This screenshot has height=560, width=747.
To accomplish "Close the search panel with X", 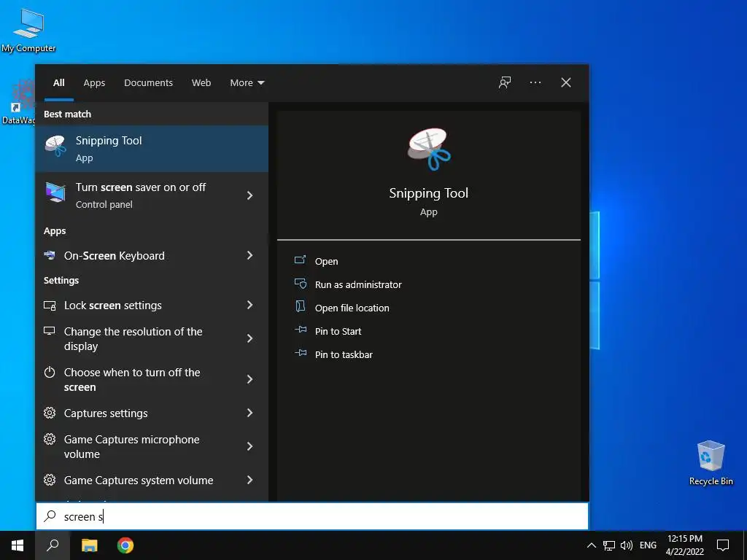I will [566, 82].
